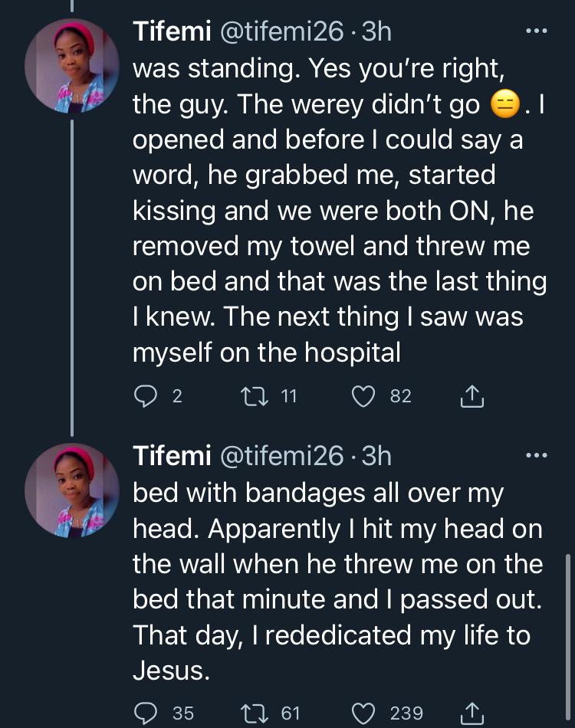
Task: Open the first tweet's 3h timestamp
Action: [x=376, y=31]
